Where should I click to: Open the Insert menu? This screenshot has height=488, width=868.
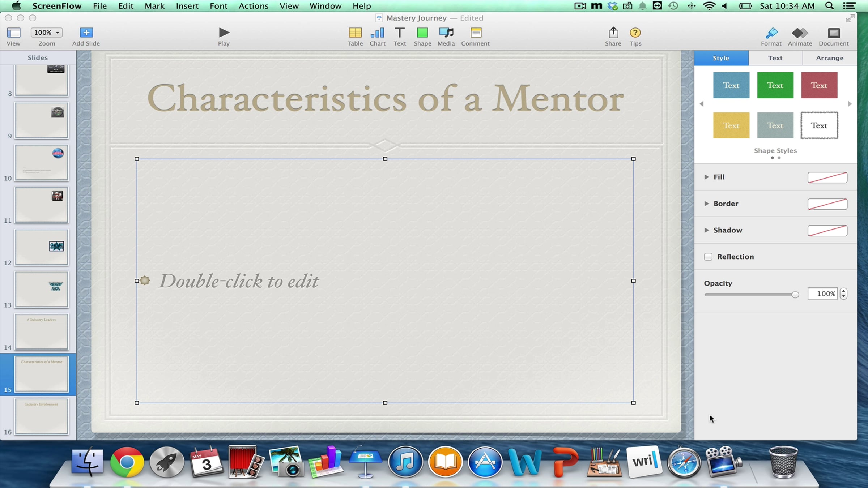pos(187,6)
